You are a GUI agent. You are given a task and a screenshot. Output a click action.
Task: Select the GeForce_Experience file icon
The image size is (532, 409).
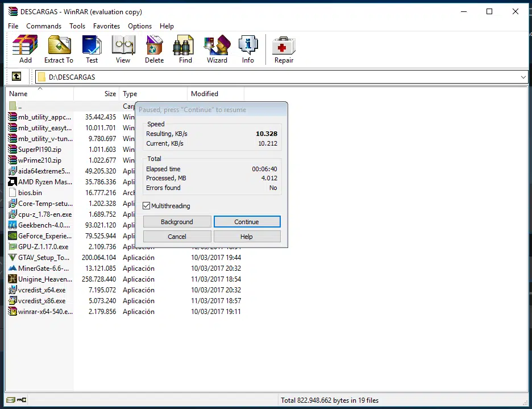pos(13,236)
